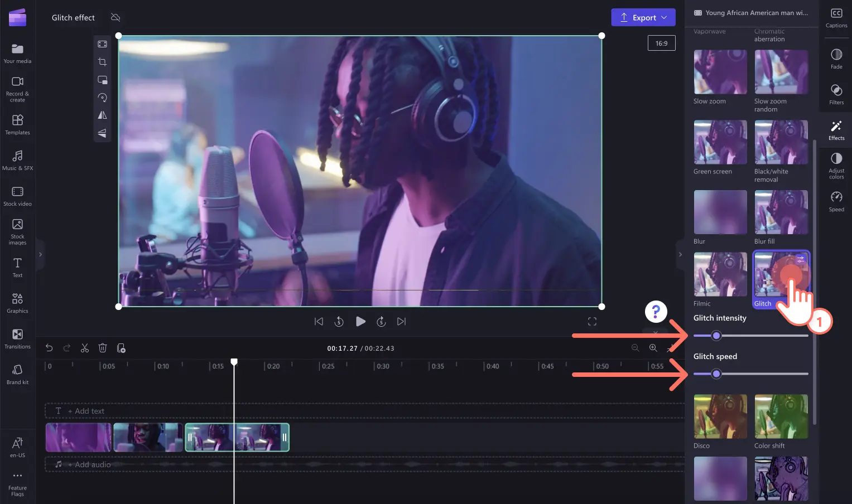Split clip with the scissors icon
This screenshot has height=504, width=852.
[x=85, y=348]
